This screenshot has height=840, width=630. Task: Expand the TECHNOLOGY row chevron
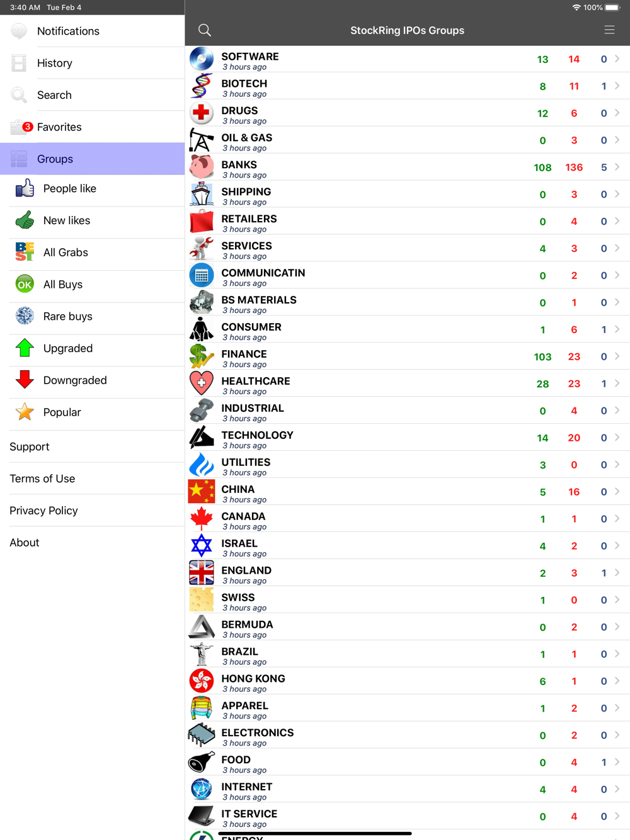(x=617, y=438)
